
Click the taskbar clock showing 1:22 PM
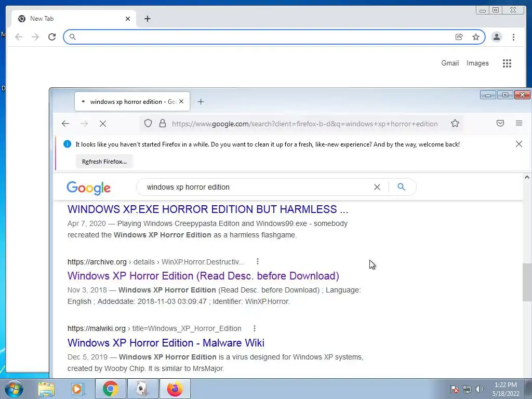(506, 389)
